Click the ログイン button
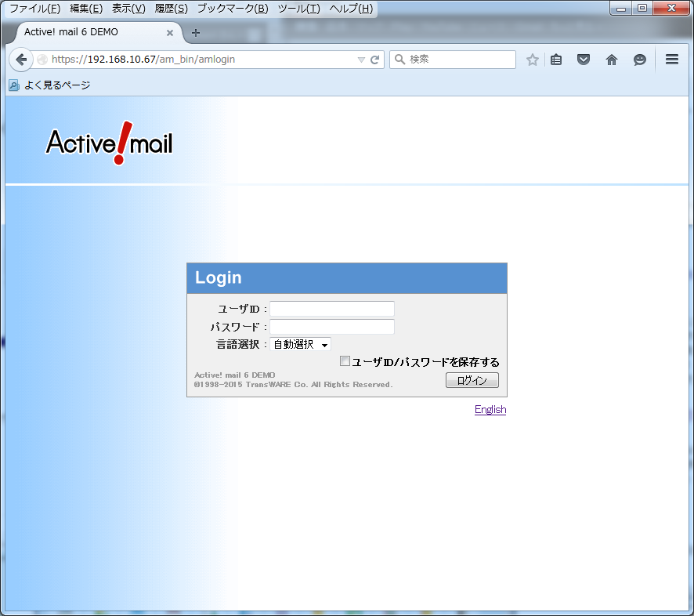 [x=472, y=380]
